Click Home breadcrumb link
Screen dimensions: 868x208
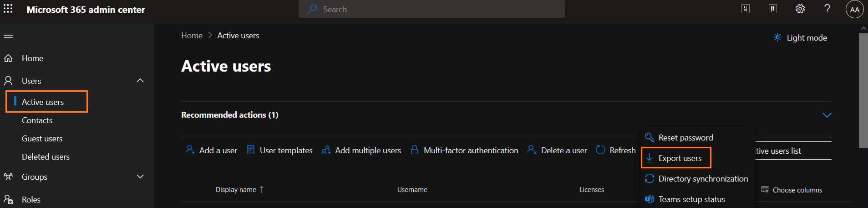point(192,36)
